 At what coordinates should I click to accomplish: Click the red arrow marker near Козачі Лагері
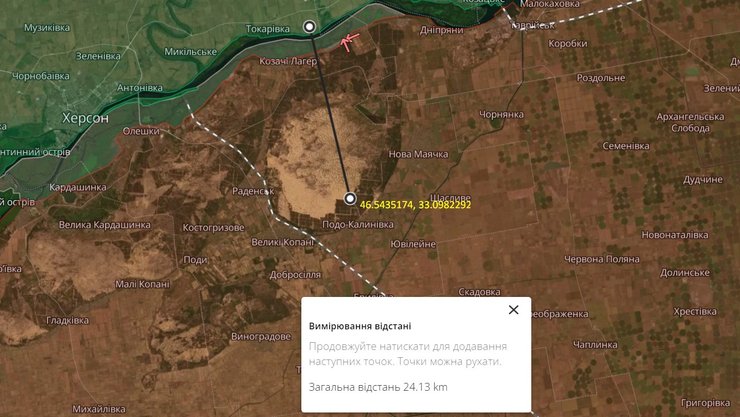(x=348, y=41)
